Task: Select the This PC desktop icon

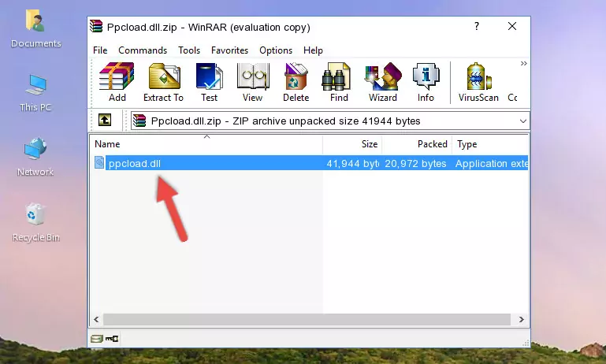Action: [x=35, y=93]
